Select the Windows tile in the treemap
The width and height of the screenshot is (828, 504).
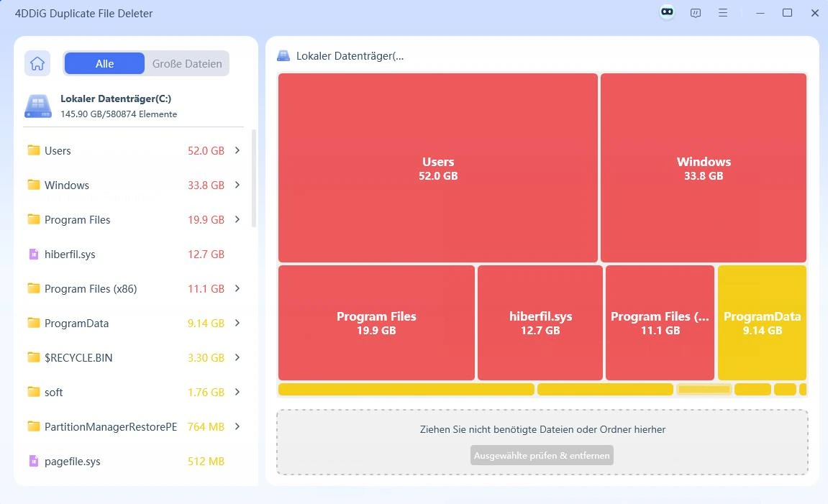(704, 168)
